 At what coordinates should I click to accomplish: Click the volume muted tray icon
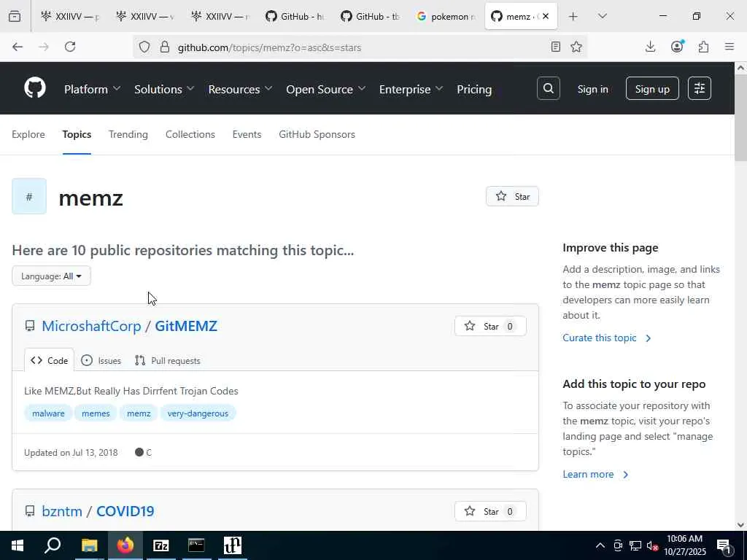point(652,545)
